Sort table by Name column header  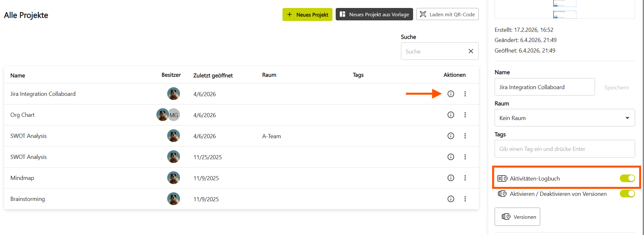18,75
